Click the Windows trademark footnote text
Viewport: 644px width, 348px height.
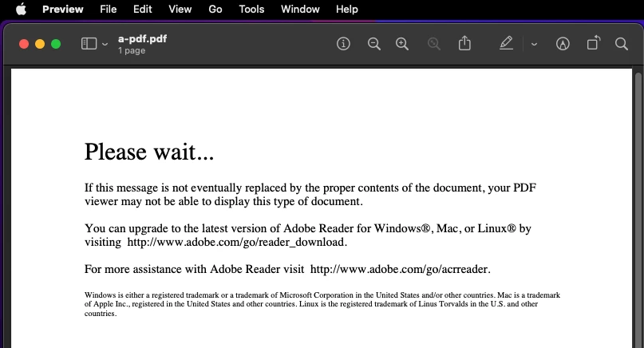pyautogui.click(x=322, y=304)
